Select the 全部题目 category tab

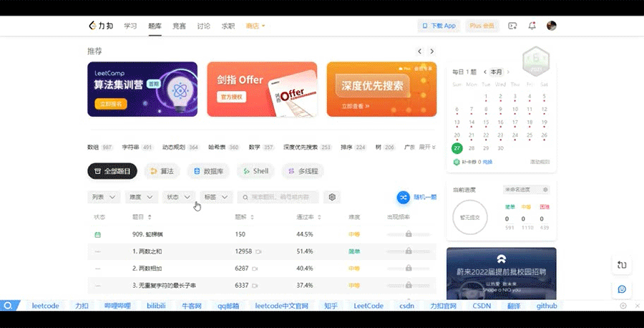tap(112, 171)
